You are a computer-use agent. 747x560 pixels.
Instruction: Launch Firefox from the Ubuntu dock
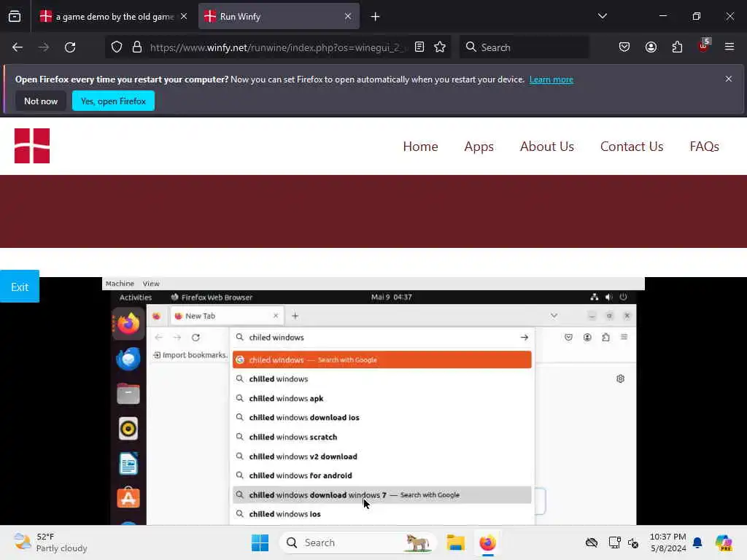tap(128, 324)
